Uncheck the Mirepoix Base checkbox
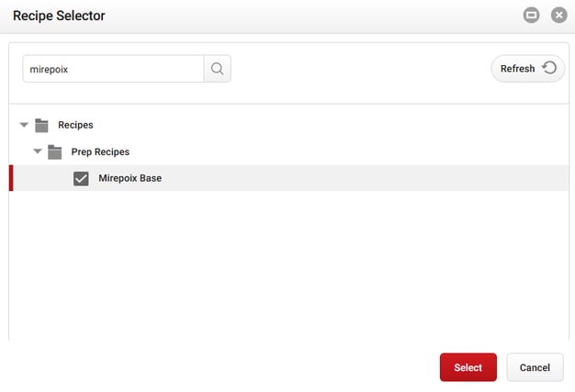The width and height of the screenshot is (575, 392). [81, 178]
